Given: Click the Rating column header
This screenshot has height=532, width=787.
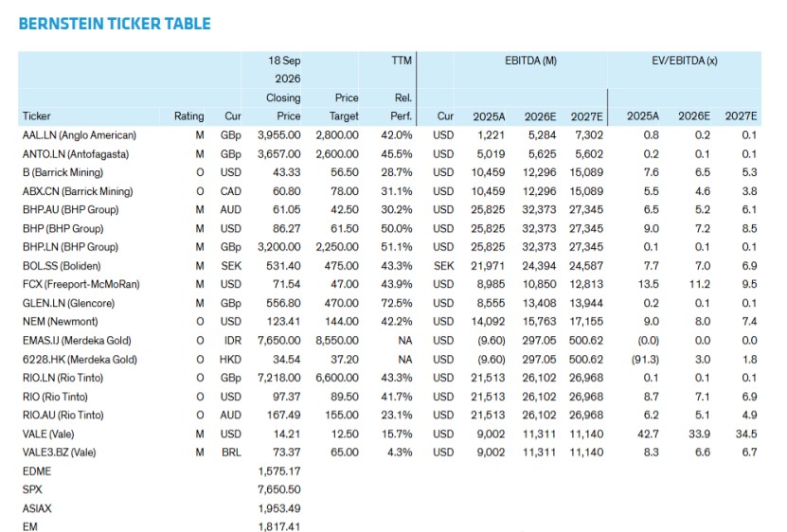Looking at the screenshot, I should pyautogui.click(x=188, y=115).
